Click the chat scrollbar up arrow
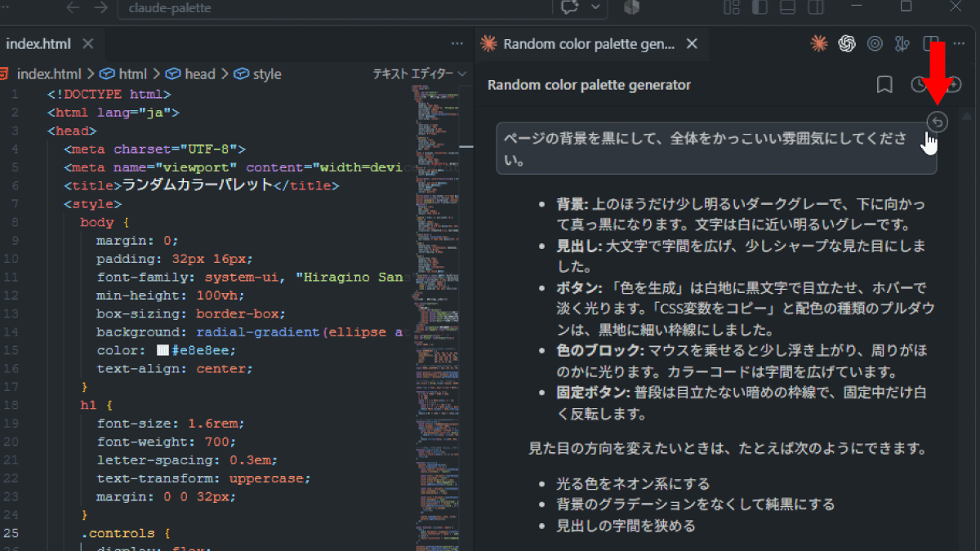Viewport: 980px width, 551px height. tap(968, 117)
